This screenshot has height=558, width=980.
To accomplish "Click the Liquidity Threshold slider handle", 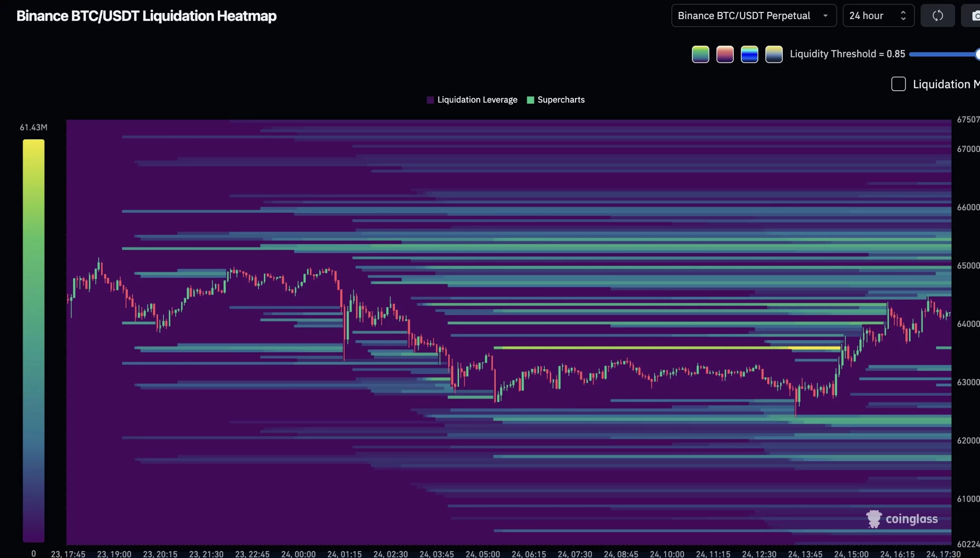I will coord(978,54).
